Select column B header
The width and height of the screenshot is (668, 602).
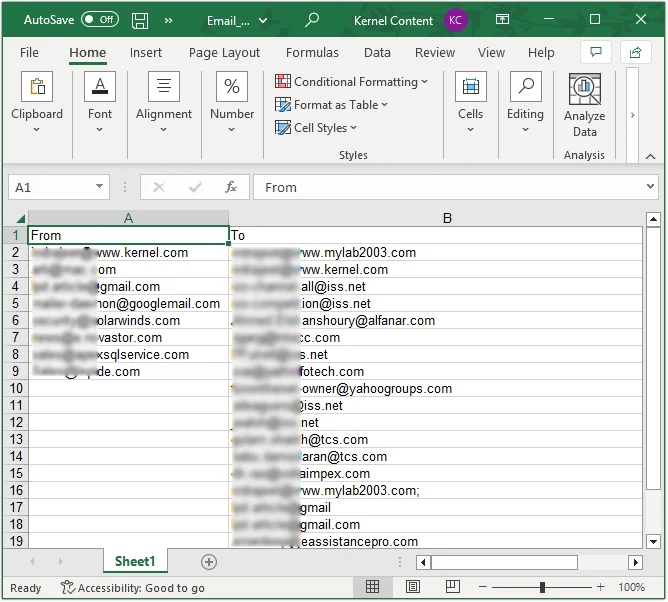click(447, 218)
